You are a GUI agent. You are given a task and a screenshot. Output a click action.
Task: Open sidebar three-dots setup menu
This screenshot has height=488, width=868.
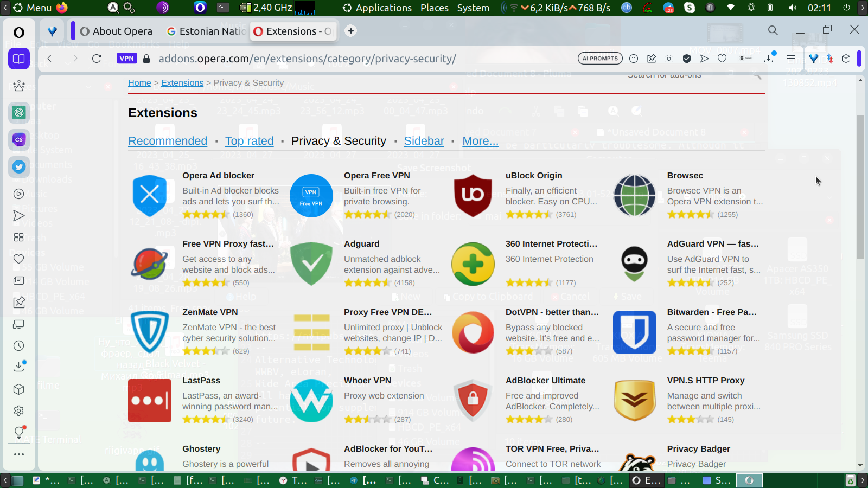pyautogui.click(x=19, y=454)
